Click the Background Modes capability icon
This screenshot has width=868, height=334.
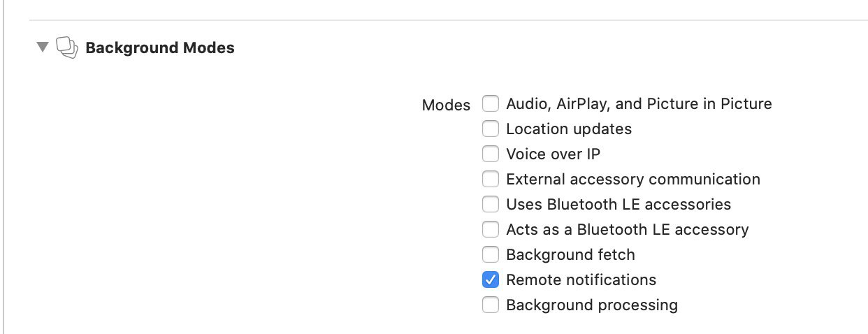66,48
